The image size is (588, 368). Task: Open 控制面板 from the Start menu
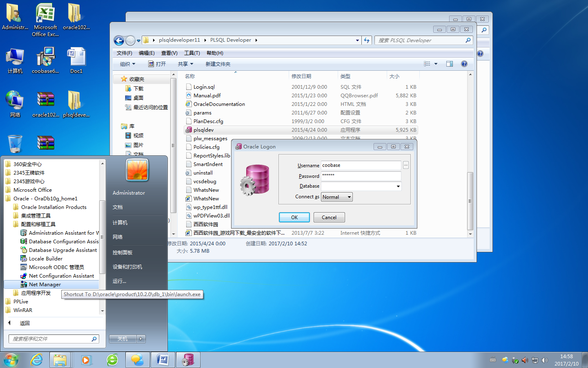(122, 253)
